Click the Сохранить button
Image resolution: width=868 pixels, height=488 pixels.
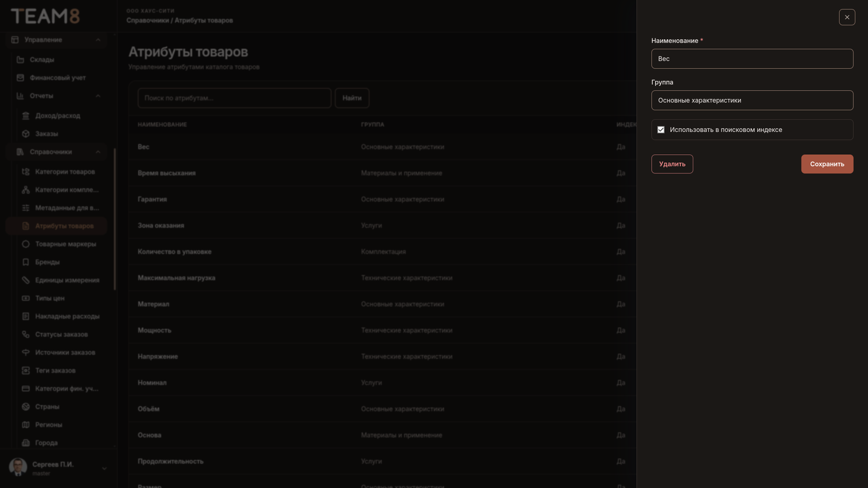pos(827,164)
